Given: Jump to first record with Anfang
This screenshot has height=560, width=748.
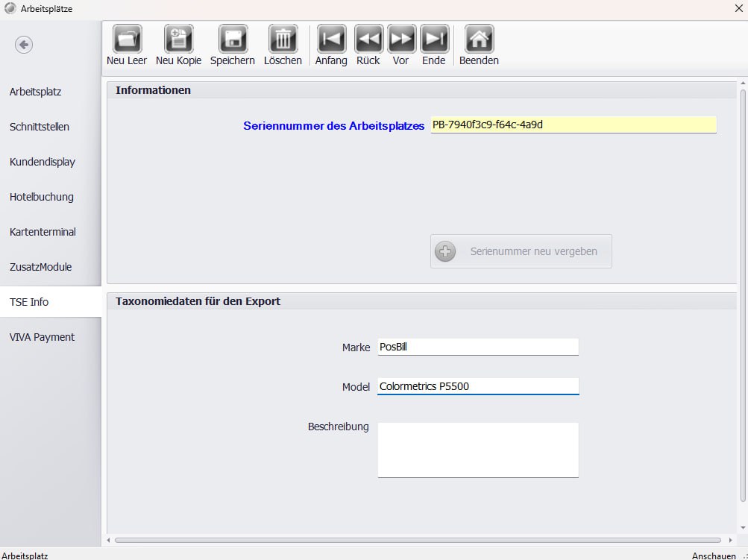Looking at the screenshot, I should pyautogui.click(x=331, y=39).
